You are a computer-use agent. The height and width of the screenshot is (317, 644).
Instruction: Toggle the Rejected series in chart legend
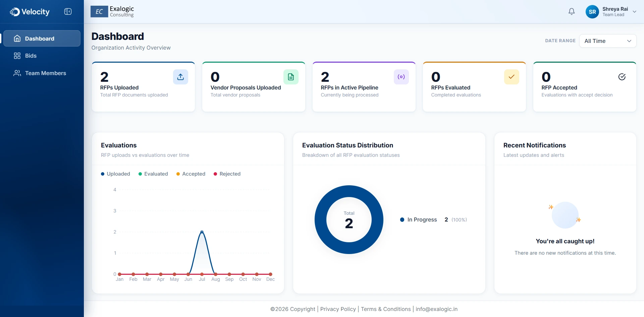pyautogui.click(x=227, y=174)
